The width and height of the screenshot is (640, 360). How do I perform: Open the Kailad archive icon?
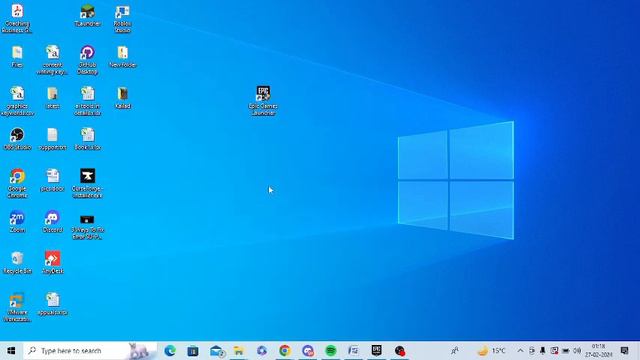pyautogui.click(x=122, y=98)
